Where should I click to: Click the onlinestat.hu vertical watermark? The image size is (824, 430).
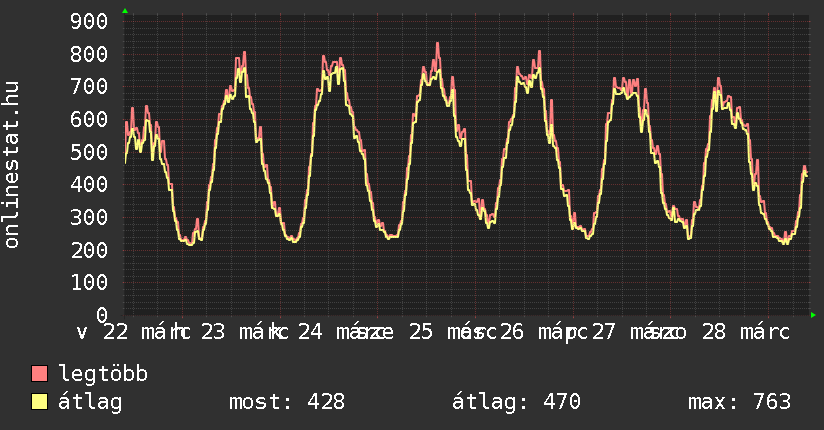click(12, 165)
